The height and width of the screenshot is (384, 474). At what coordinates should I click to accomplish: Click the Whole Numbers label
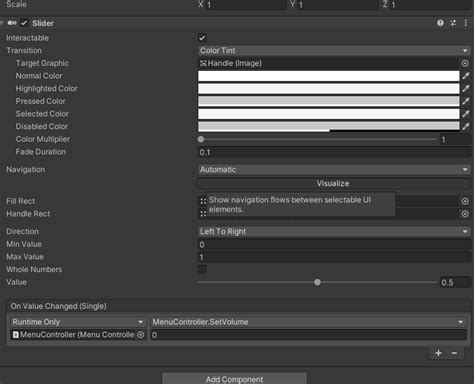(34, 269)
